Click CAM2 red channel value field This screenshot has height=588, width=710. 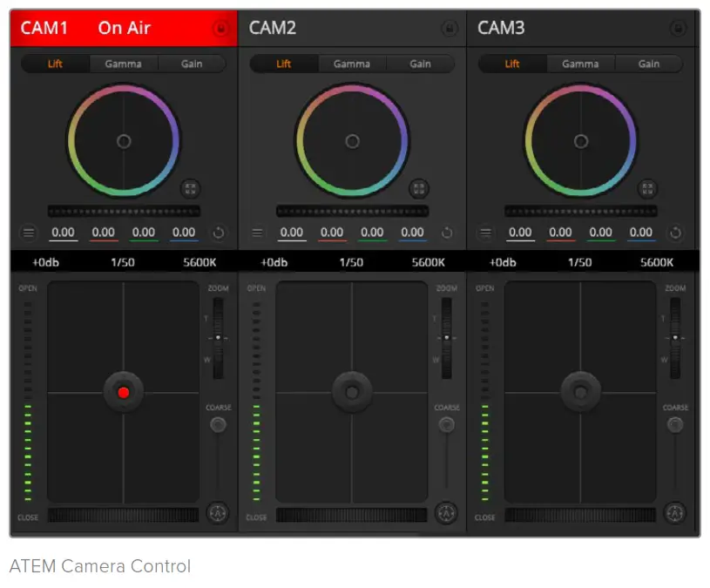pos(332,233)
